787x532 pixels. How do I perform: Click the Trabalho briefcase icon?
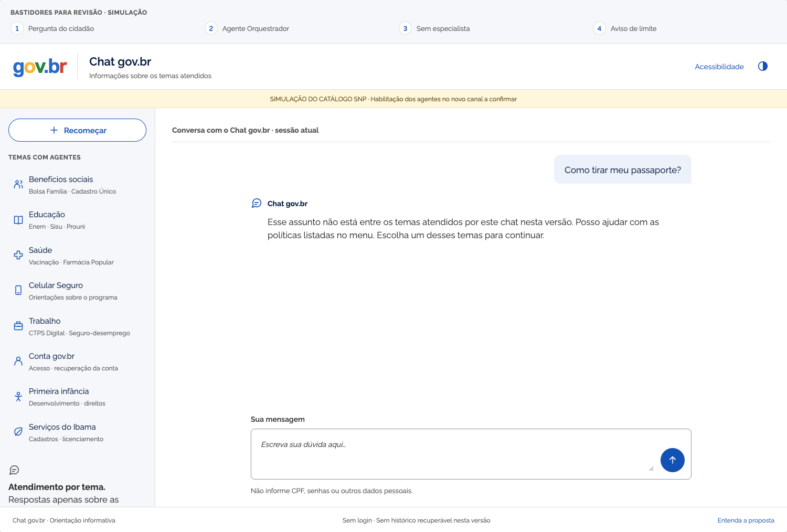(x=18, y=326)
